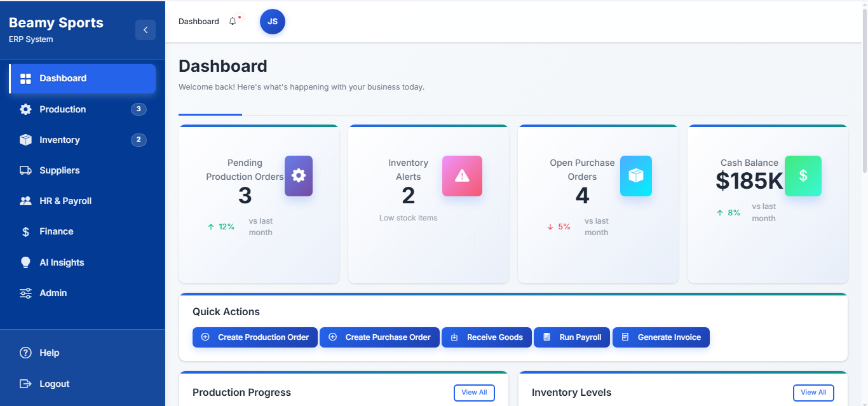Open the Dashboard menu item
Image resolution: width=868 pixels, height=406 pixels.
83,79
